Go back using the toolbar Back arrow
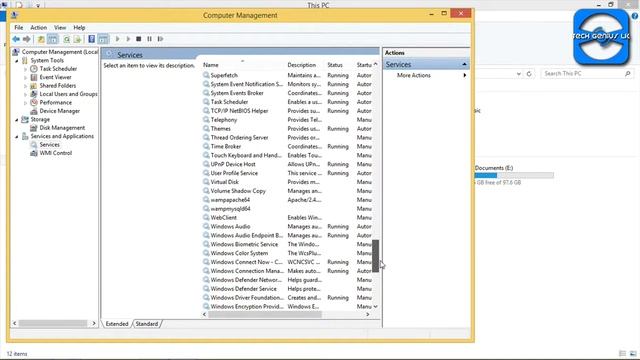Screen dimensions: 640x360 point(16,39)
